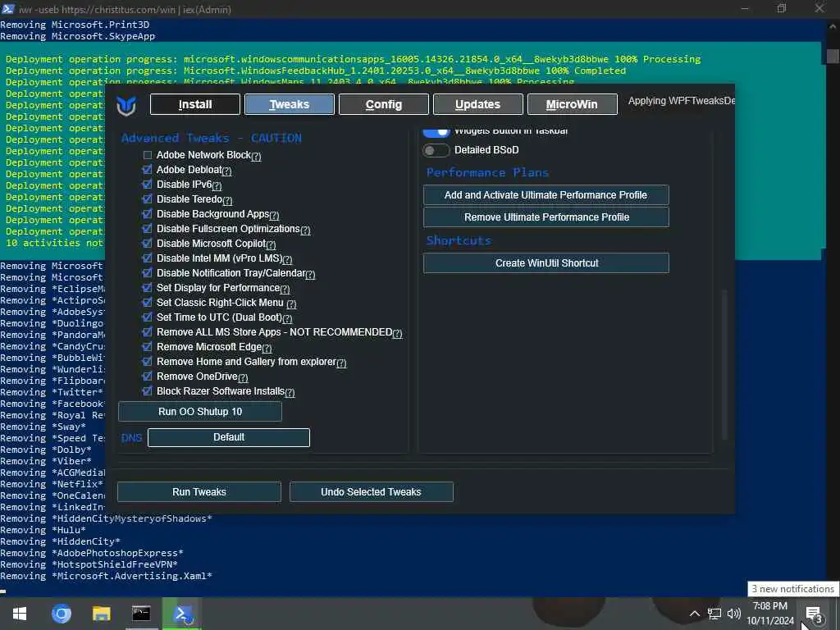Click the Advanced Tweaks - CAUTION heading
Viewport: 840px width, 630px height.
click(x=211, y=138)
